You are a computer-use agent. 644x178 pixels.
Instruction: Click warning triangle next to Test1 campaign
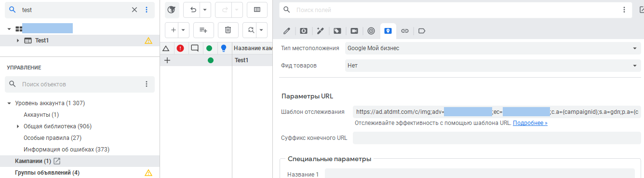pyautogui.click(x=148, y=41)
